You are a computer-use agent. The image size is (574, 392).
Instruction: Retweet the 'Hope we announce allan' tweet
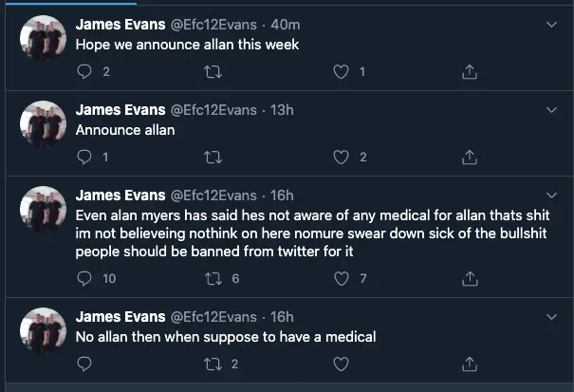tap(213, 71)
